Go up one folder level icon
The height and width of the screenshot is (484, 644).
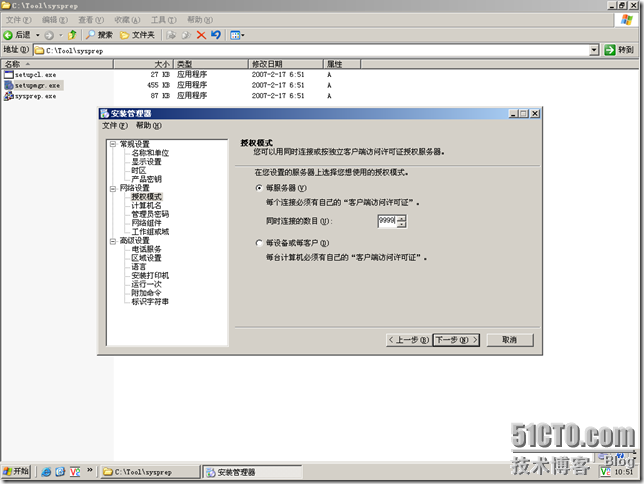(x=72, y=35)
